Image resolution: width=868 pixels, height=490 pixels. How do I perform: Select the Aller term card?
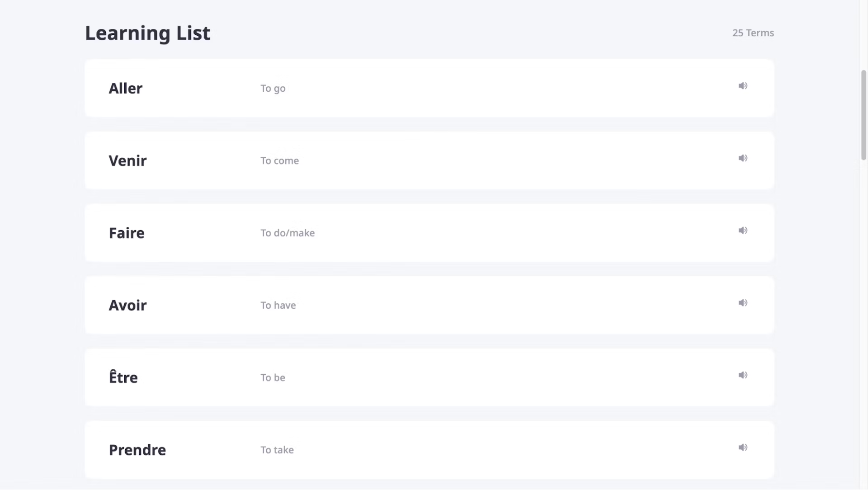[429, 88]
